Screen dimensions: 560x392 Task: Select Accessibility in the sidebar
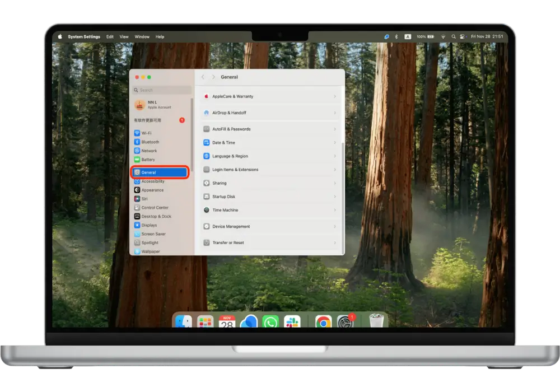point(152,181)
